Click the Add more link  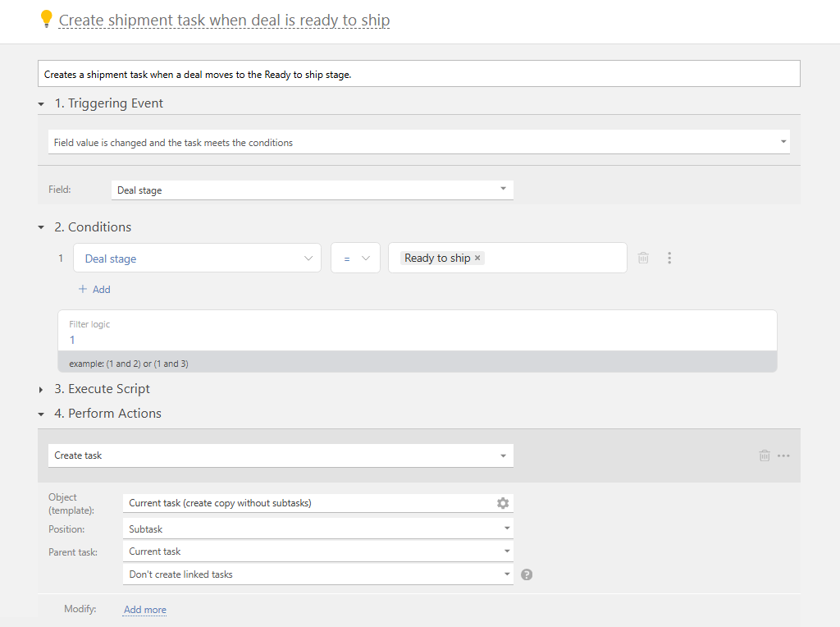[144, 610]
